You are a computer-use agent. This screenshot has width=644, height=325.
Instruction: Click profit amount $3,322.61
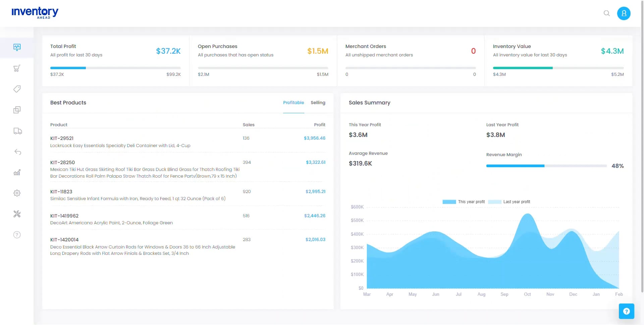pos(316,162)
